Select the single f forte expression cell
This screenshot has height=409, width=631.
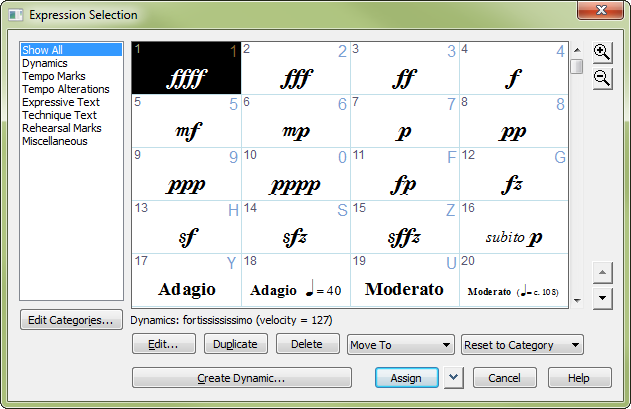tap(514, 68)
